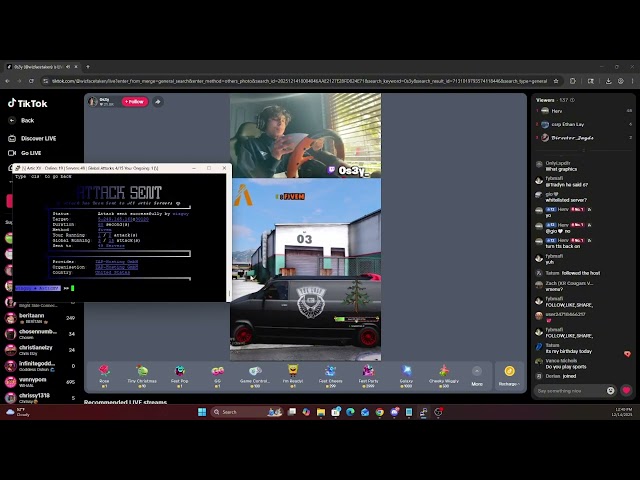Tap the heart like button in chat
This screenshot has width=640, height=480.
click(x=627, y=391)
